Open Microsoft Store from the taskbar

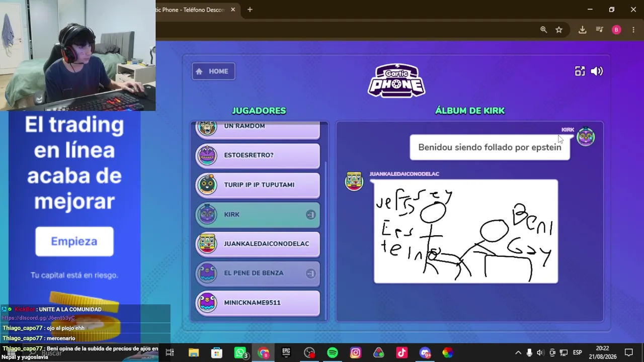pyautogui.click(x=217, y=353)
